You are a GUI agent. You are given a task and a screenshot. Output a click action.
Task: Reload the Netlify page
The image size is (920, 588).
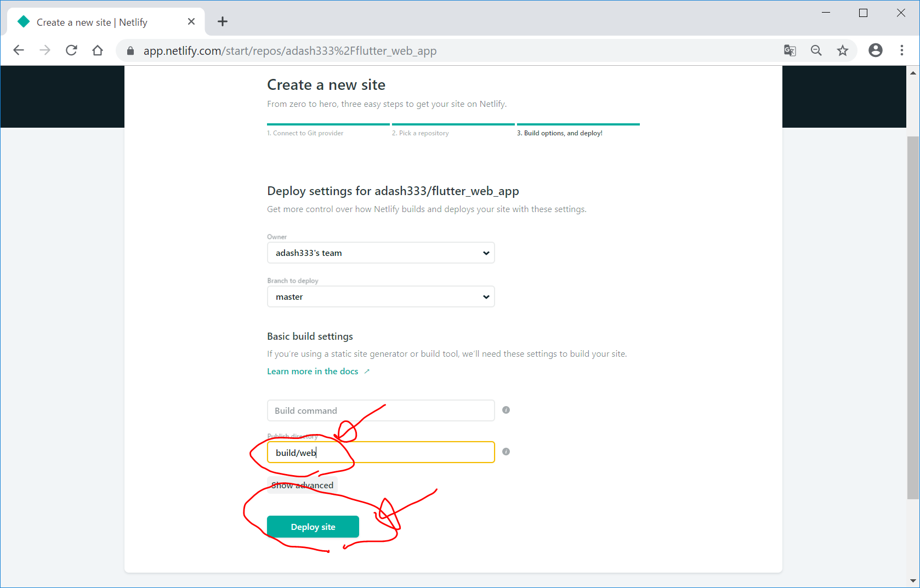click(x=71, y=50)
